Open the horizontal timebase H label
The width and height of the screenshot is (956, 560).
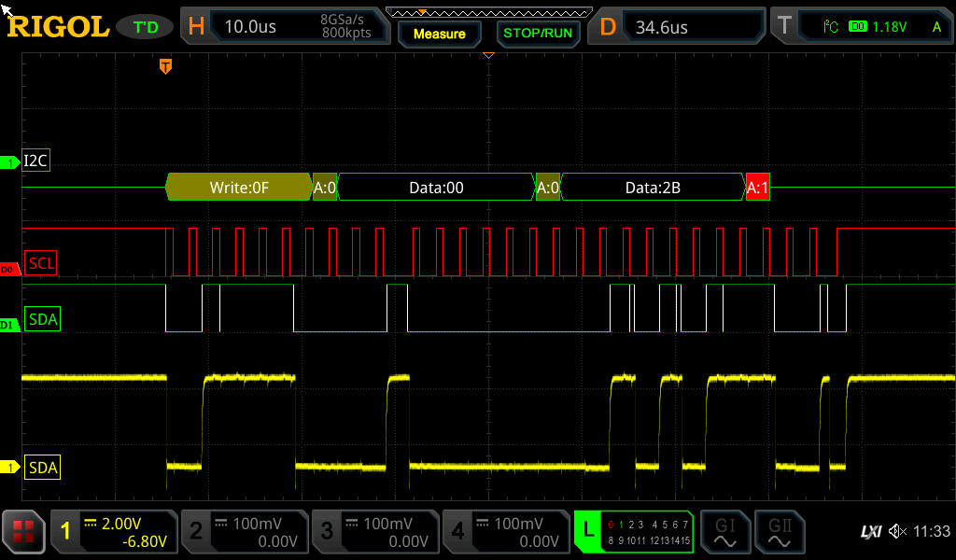tap(196, 26)
